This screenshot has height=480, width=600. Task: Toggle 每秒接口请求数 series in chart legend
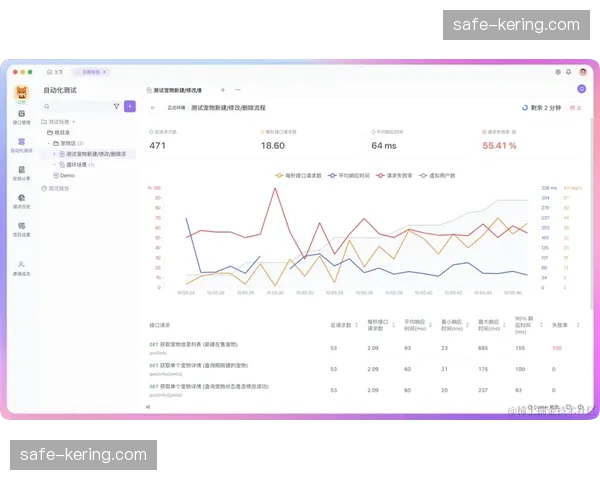(x=299, y=175)
